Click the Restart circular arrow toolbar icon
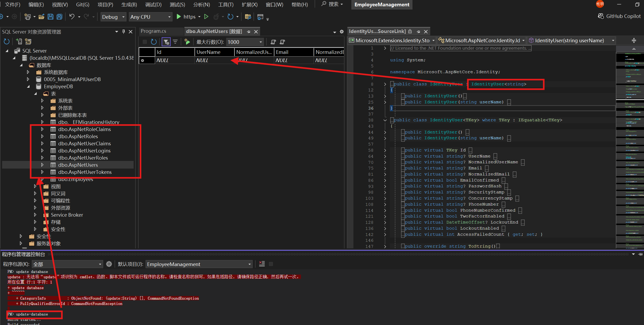644x325 pixels. pyautogui.click(x=230, y=17)
